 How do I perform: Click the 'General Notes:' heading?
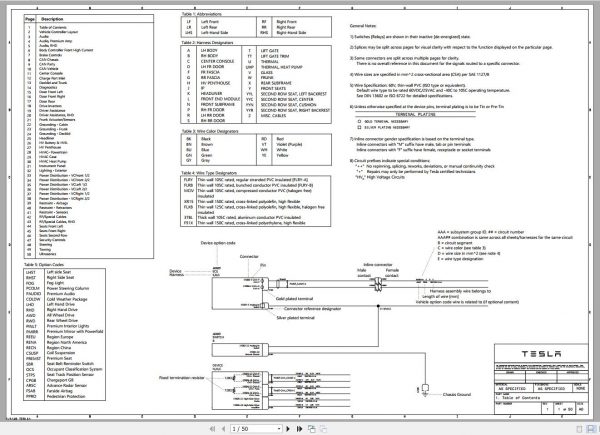363,26
